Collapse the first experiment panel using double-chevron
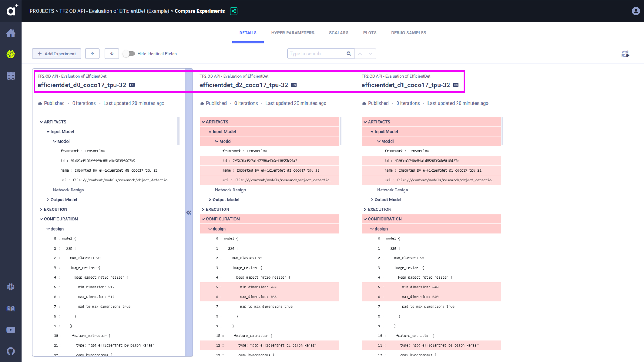The image size is (644, 362). pyautogui.click(x=189, y=213)
